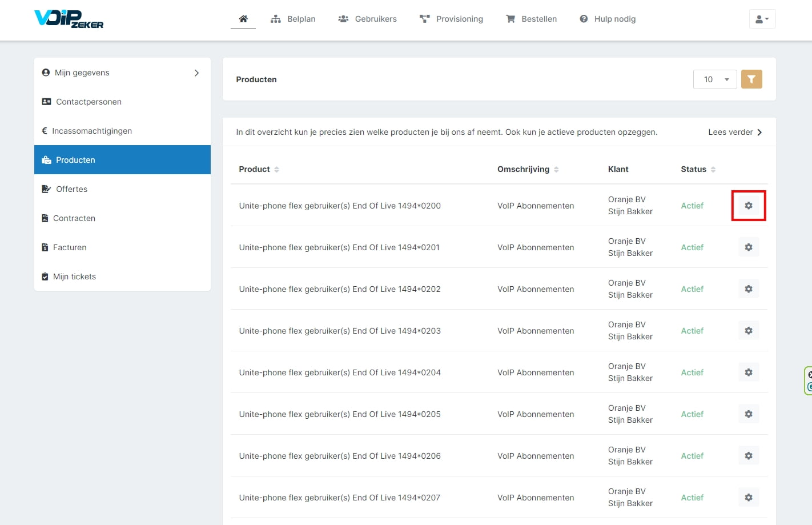Open Contracten in sidebar
The image size is (812, 525).
(x=122, y=218)
